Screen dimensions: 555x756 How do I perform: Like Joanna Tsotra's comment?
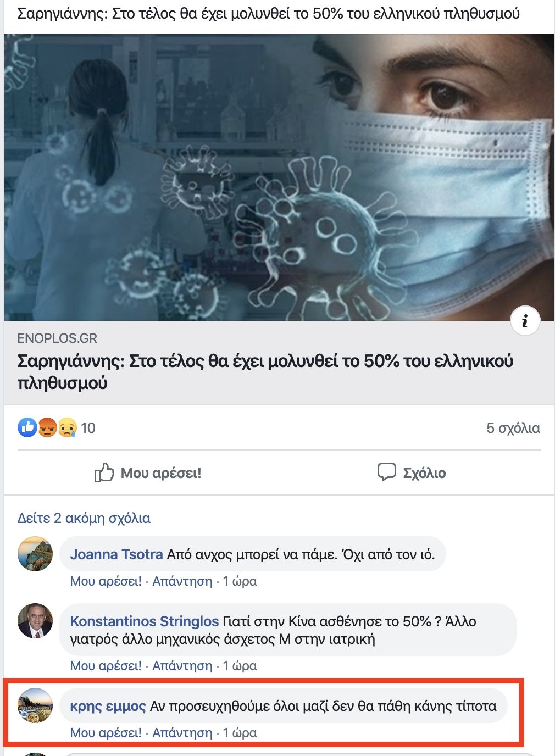[x=106, y=581]
